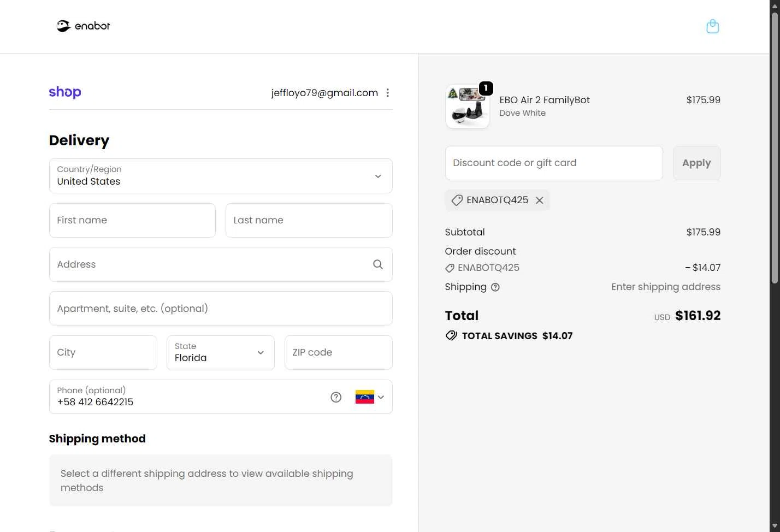Open the Country/Region dropdown
780x532 pixels.
tap(221, 176)
